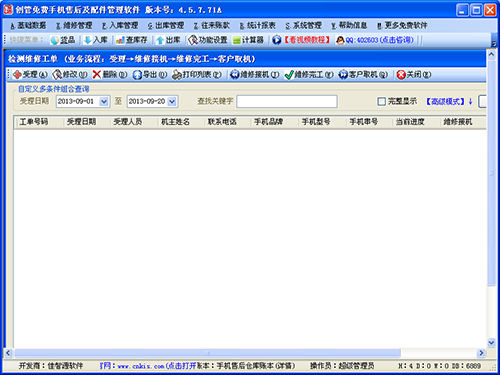Click the 出库 up-arrow icon
This screenshot has width=500, height=375.
[x=160, y=40]
